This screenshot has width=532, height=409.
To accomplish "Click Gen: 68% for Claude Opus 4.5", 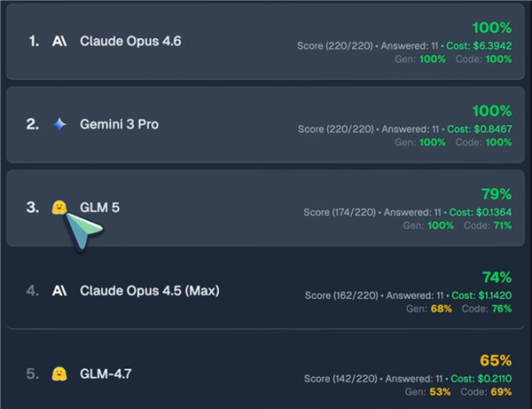I will pyautogui.click(x=429, y=309).
